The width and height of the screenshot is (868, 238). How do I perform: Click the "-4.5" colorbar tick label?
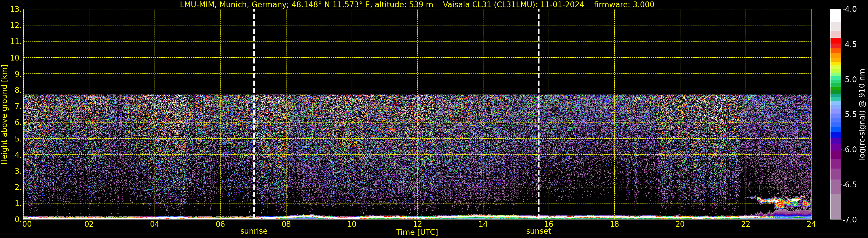pos(849,44)
